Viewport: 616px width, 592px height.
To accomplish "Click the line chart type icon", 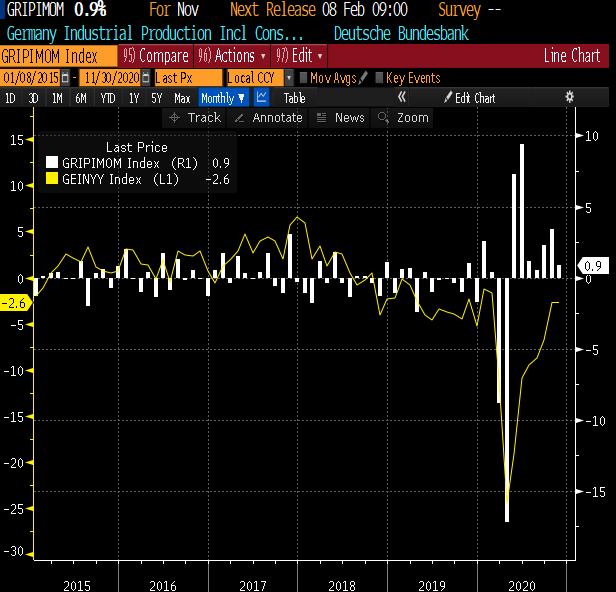I will [262, 98].
